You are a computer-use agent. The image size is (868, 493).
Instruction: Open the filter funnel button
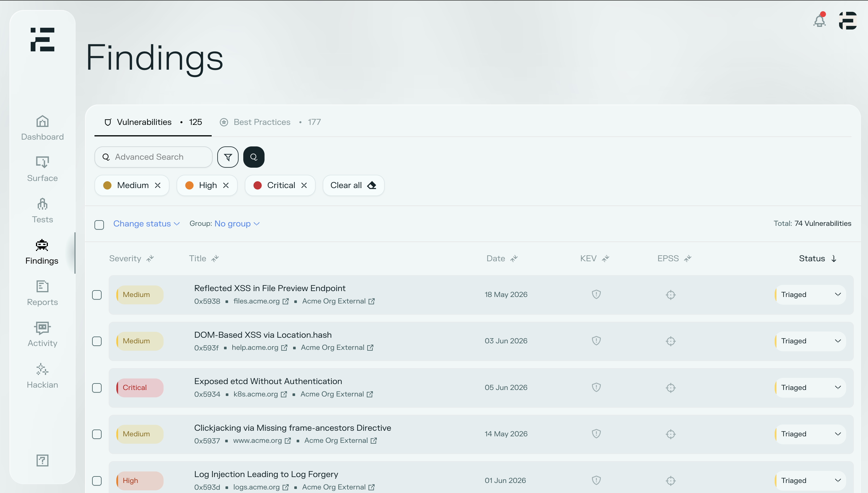click(x=228, y=157)
